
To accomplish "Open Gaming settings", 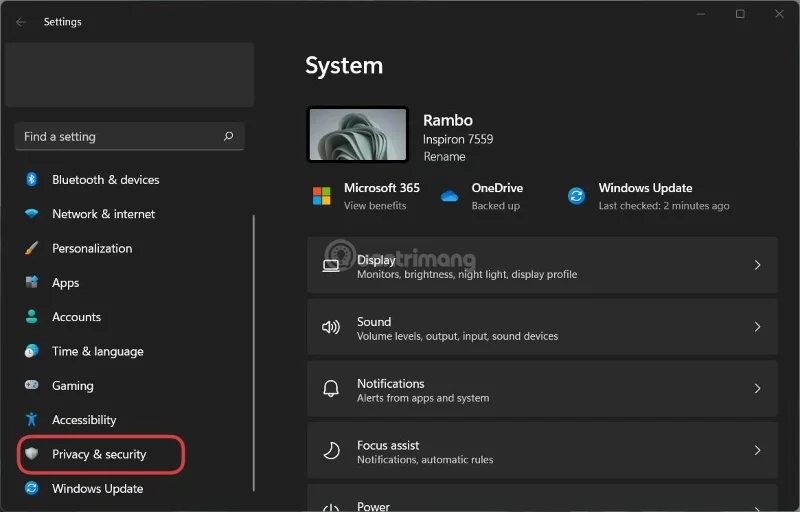I will 72,385.
